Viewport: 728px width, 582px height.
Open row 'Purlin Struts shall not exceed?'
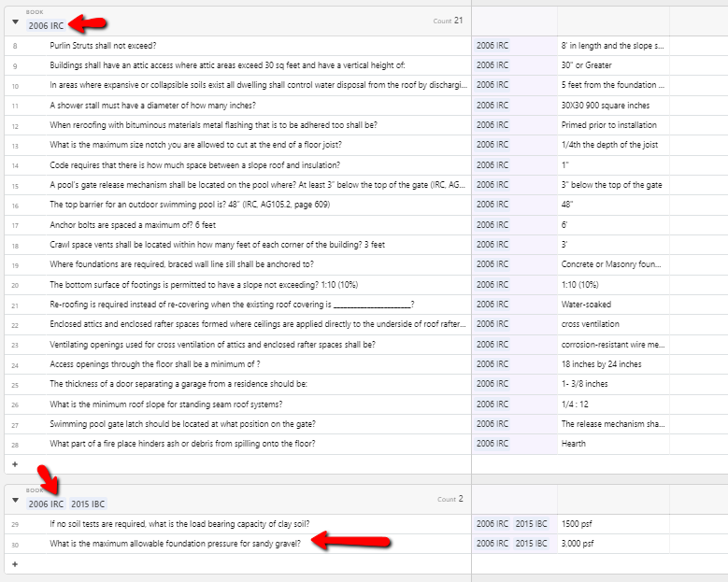pyautogui.click(x=103, y=46)
